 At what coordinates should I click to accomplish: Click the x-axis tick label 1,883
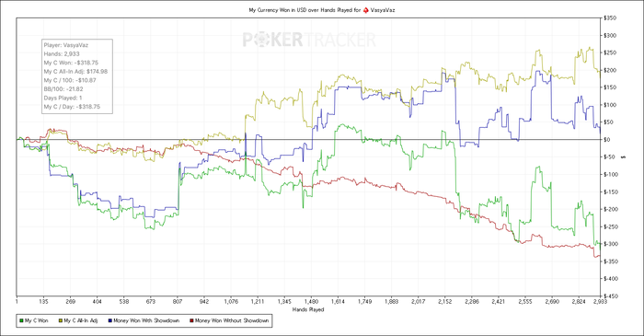391,302
